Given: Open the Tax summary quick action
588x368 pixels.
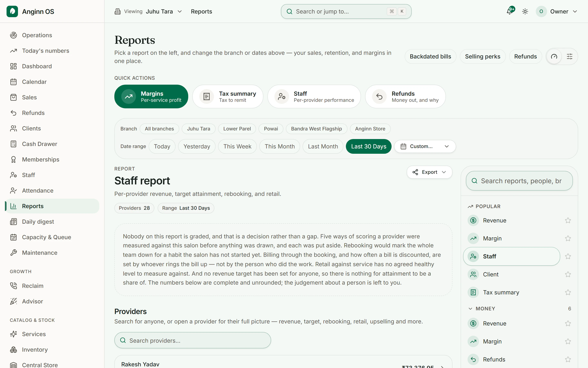Looking at the screenshot, I should (x=228, y=97).
